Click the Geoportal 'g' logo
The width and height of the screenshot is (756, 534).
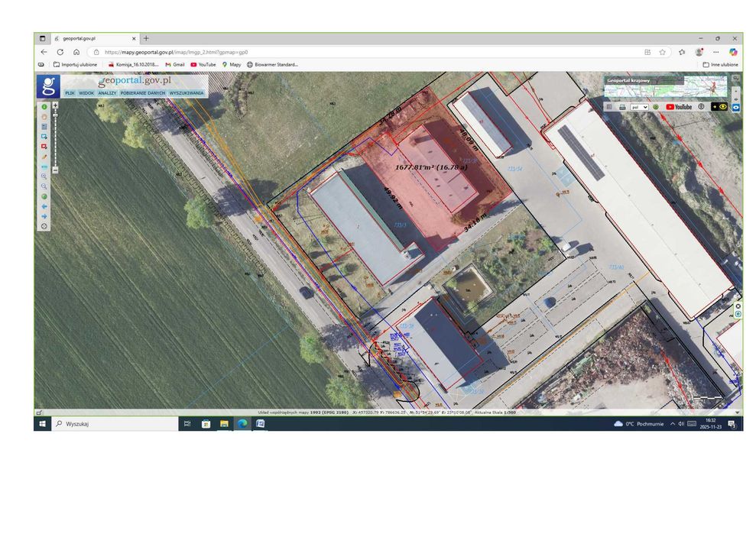49,86
